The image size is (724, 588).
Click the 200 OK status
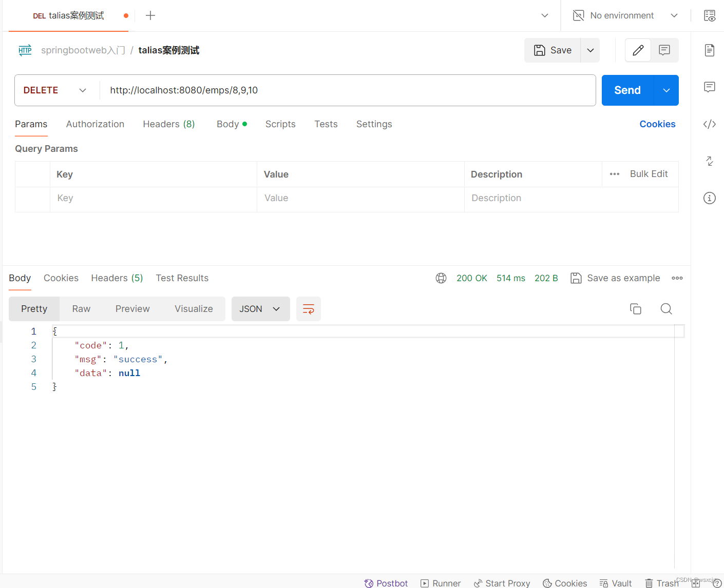472,278
